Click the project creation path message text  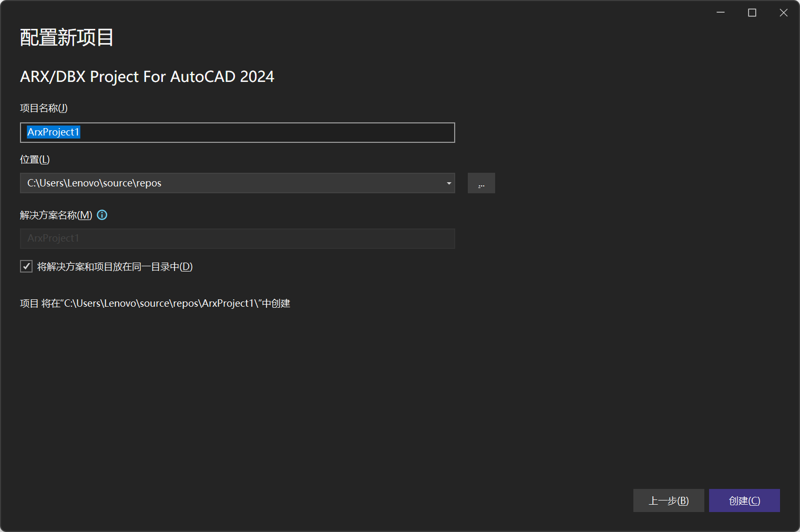155,304
